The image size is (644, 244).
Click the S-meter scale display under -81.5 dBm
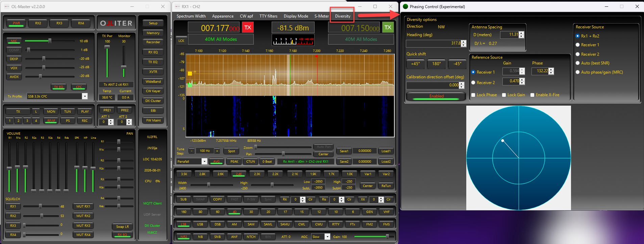click(293, 40)
